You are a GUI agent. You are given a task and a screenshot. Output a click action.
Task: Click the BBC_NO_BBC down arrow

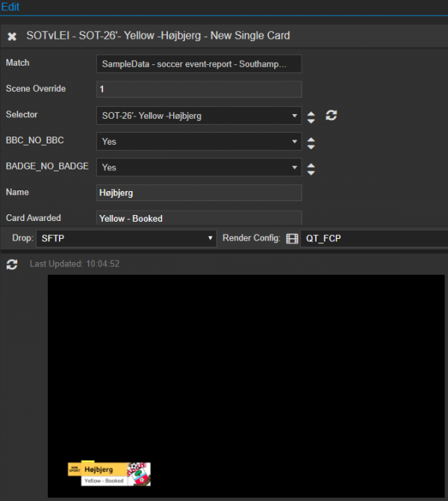pos(311,146)
